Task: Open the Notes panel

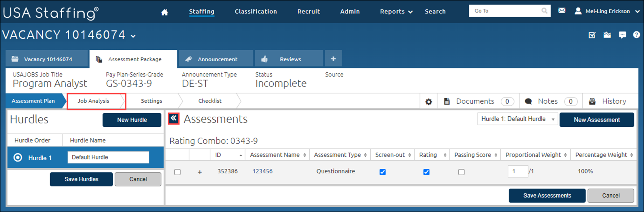Action: tap(551, 102)
